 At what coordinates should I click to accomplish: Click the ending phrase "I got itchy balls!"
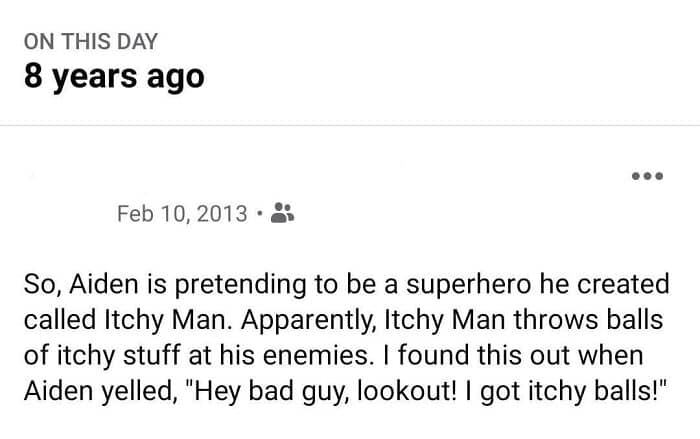pyautogui.click(x=567, y=393)
